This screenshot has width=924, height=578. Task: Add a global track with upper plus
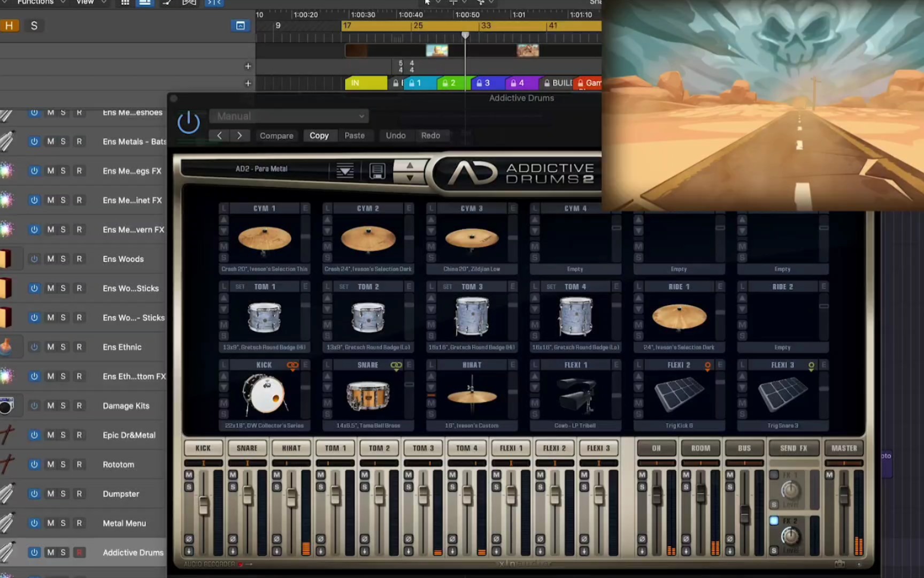click(248, 66)
